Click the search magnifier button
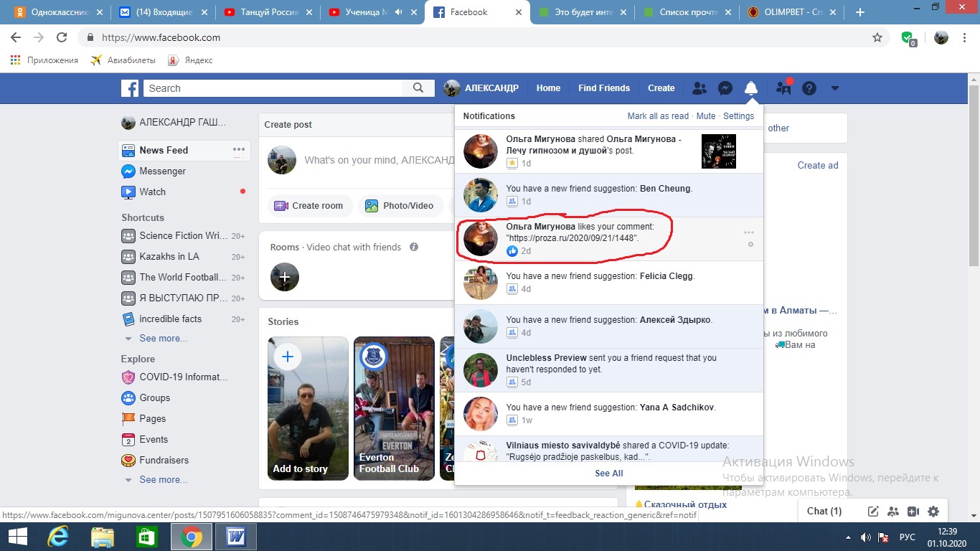 click(x=418, y=88)
